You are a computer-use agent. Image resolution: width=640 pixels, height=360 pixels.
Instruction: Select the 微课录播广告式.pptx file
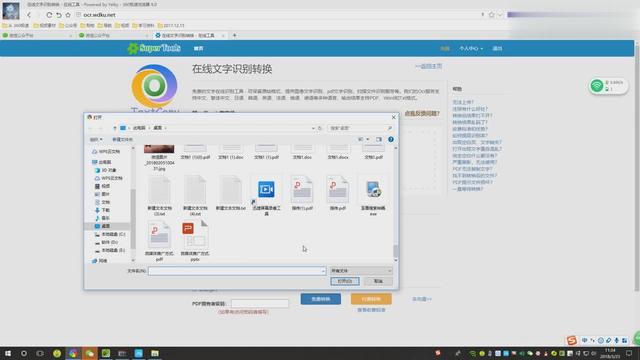pos(195,241)
